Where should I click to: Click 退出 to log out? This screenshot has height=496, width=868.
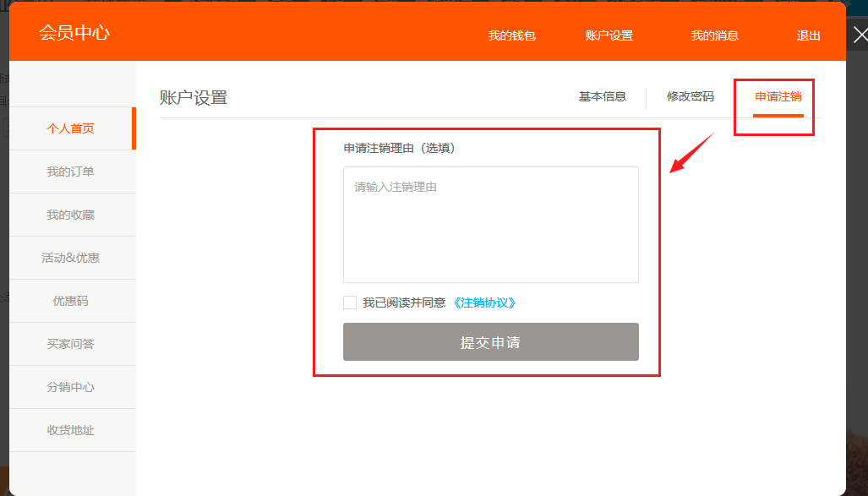[x=808, y=35]
